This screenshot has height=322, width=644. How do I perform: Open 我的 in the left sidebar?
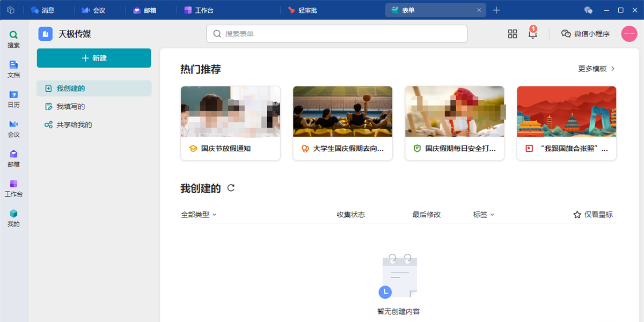click(x=13, y=217)
